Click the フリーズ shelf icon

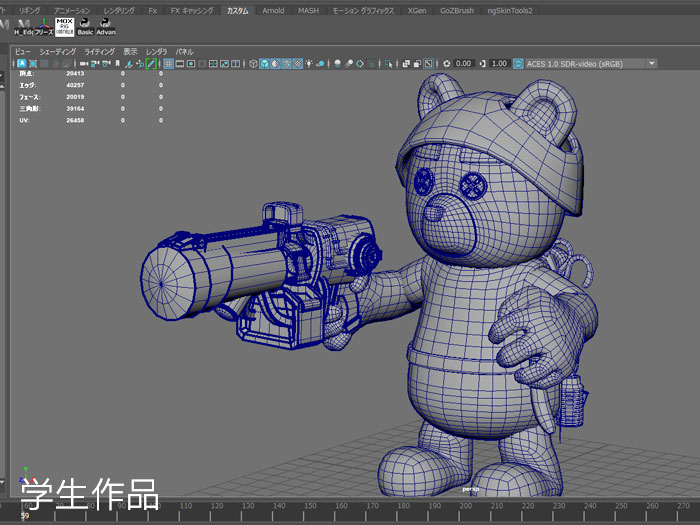coord(44,26)
